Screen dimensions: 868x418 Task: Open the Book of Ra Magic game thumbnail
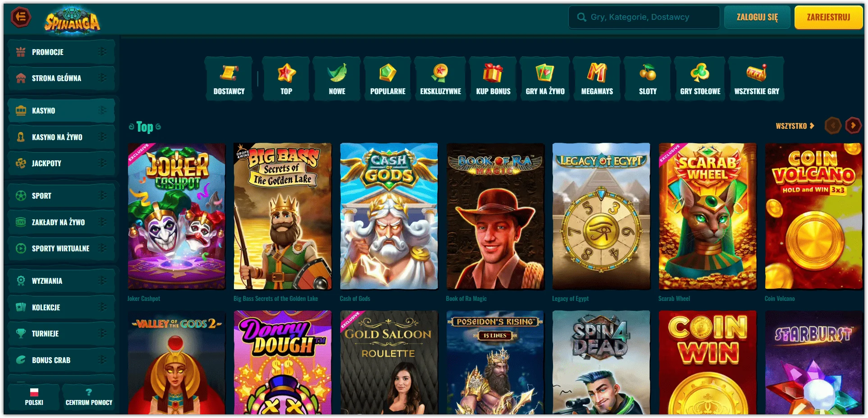495,216
